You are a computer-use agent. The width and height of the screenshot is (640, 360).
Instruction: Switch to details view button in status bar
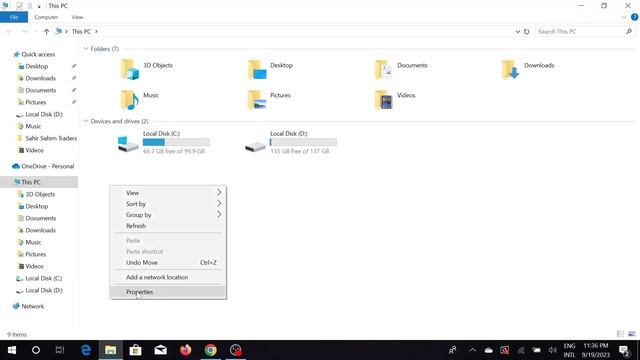tap(620, 334)
